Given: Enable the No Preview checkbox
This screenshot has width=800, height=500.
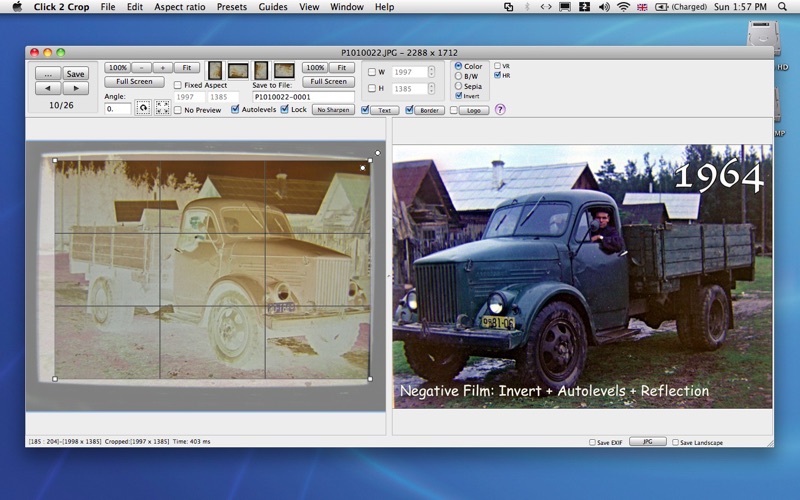Looking at the screenshot, I should (178, 110).
